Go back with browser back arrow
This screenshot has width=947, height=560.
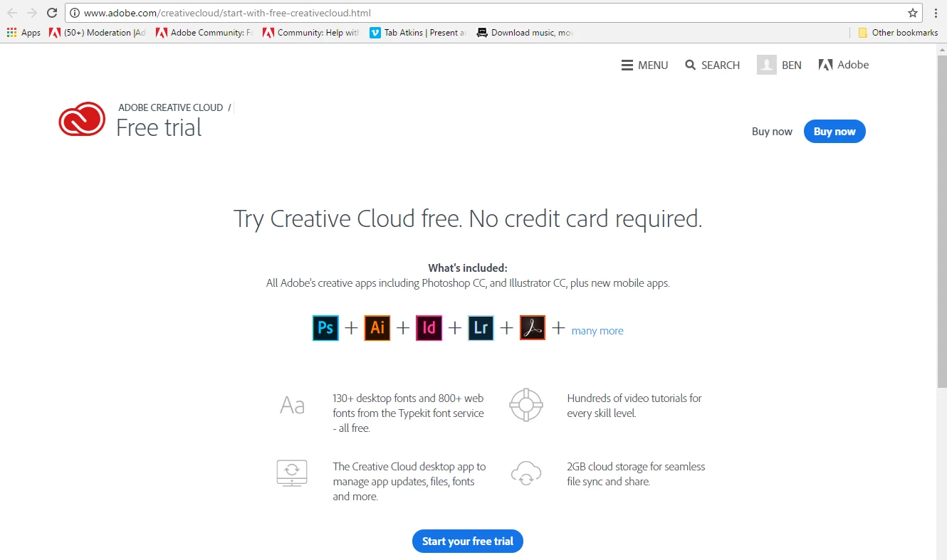(12, 13)
